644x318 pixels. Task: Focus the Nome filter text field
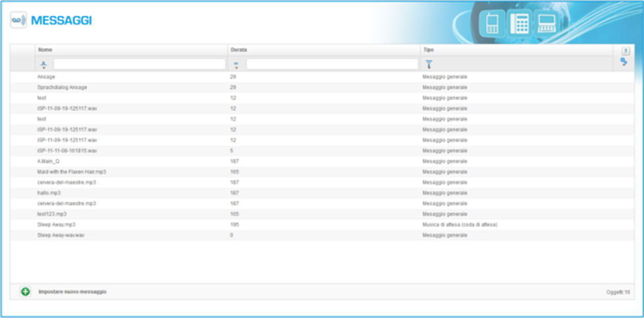140,64
